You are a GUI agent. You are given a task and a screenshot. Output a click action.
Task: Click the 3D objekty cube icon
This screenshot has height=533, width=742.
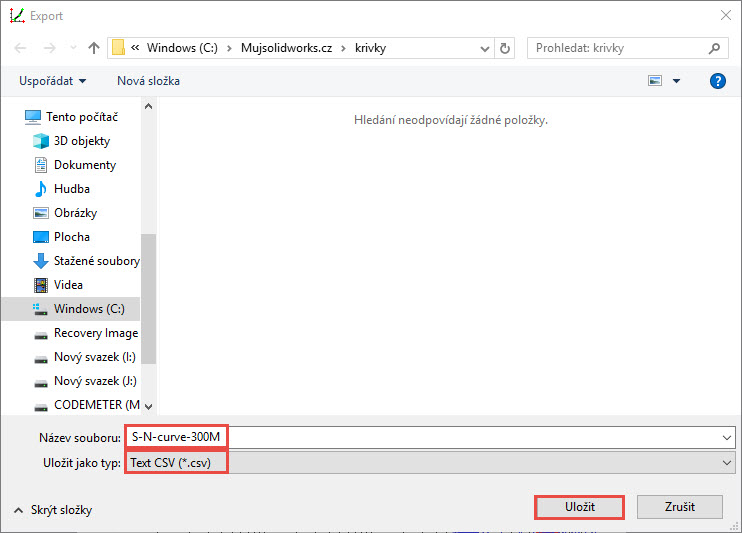coord(41,141)
